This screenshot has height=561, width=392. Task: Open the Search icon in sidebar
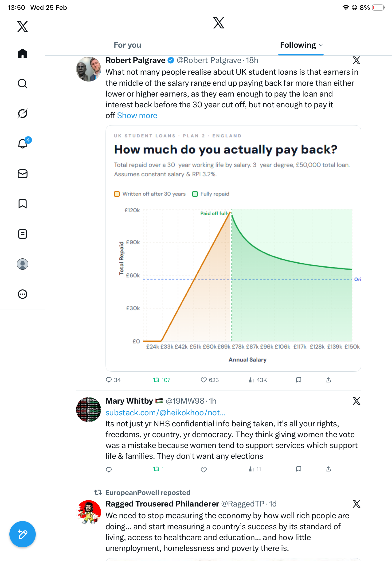point(23,84)
